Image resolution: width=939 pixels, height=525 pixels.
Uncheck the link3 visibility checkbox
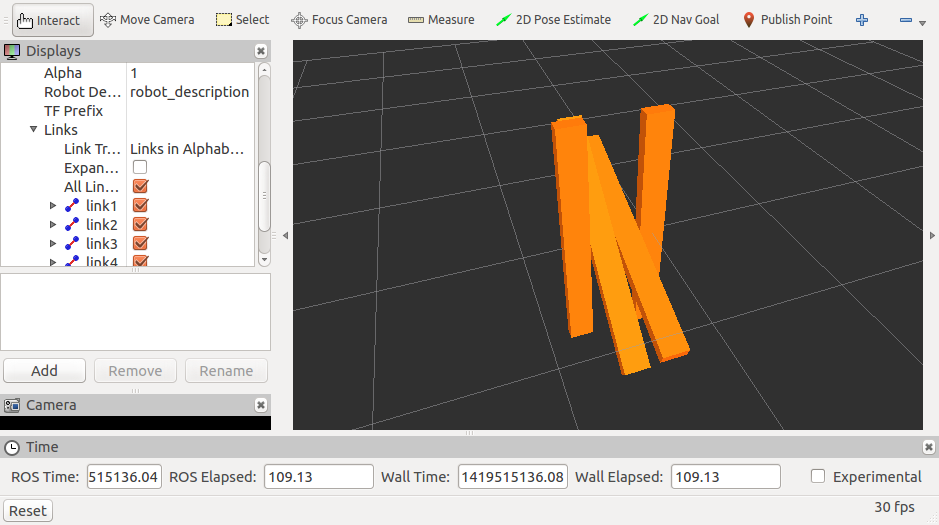click(140, 244)
